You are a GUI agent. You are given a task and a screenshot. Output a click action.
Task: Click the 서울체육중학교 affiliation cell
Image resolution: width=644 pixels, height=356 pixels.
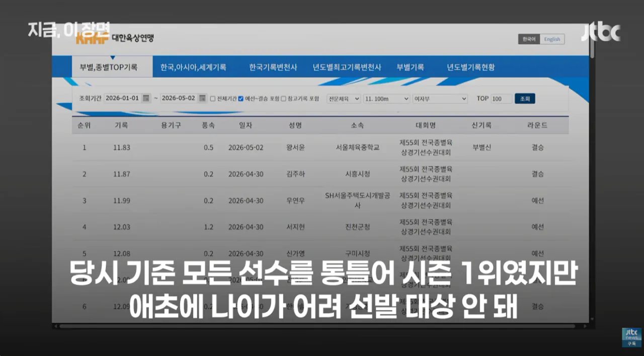pos(357,148)
